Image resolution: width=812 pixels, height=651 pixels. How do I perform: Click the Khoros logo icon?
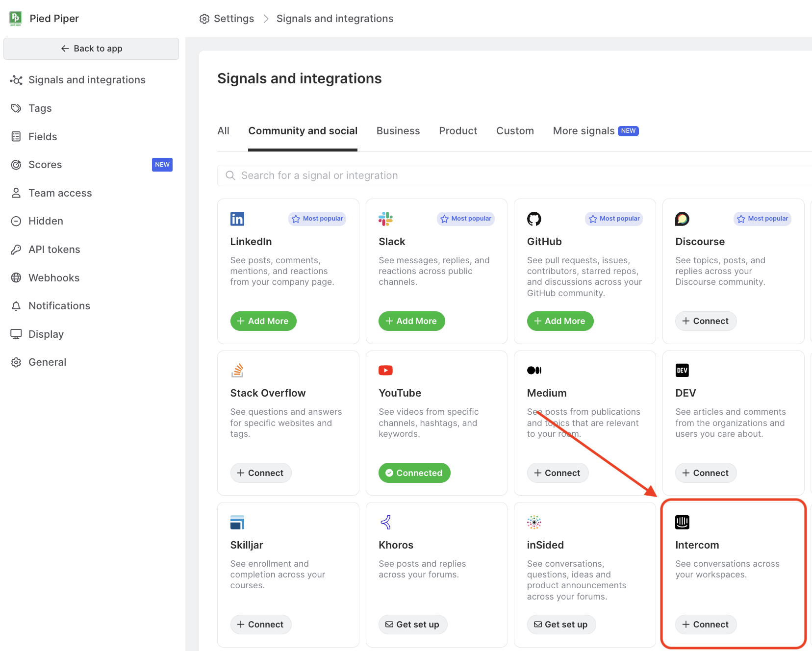386,522
